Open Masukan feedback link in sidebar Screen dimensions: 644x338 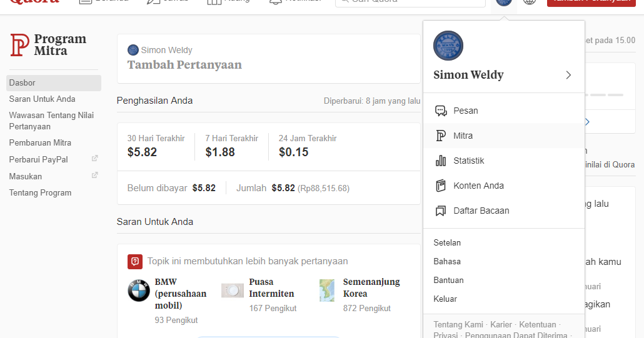pyautogui.click(x=26, y=176)
